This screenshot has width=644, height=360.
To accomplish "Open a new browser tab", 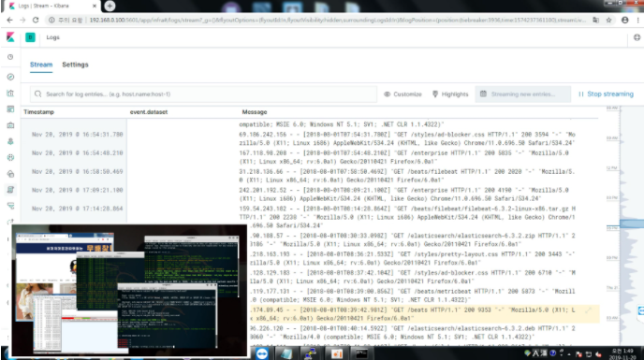I will click(110, 6).
